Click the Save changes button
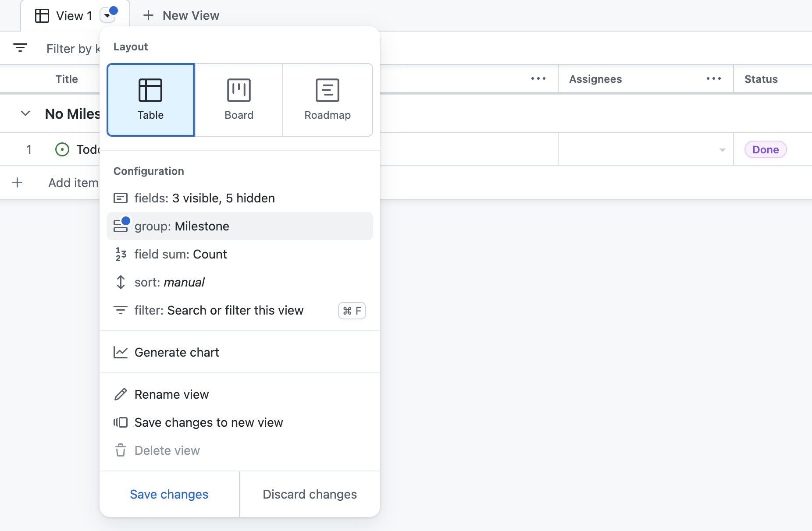This screenshot has width=812, height=531. (x=169, y=494)
